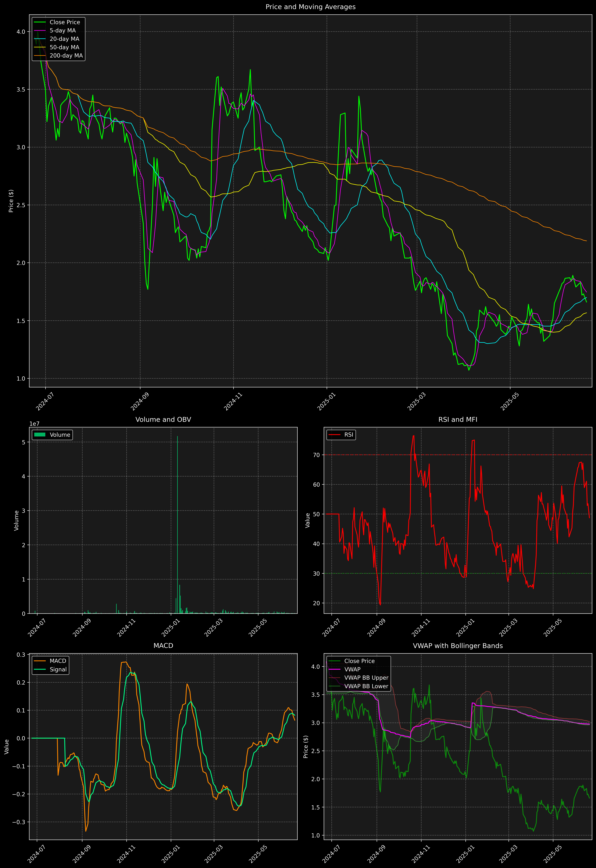Click the 1.5 y-tick on the VWAP chart
The image size is (596, 868).
[316, 807]
